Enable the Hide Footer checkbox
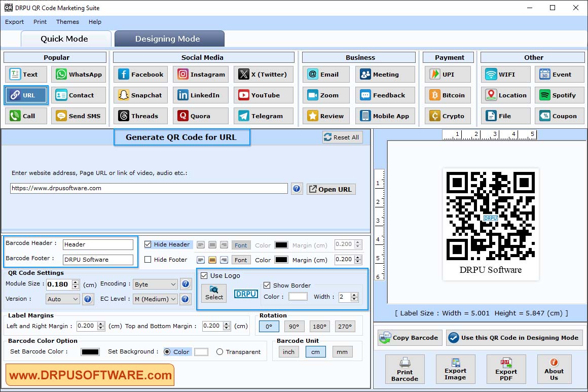This screenshot has width=588, height=392. click(x=148, y=260)
